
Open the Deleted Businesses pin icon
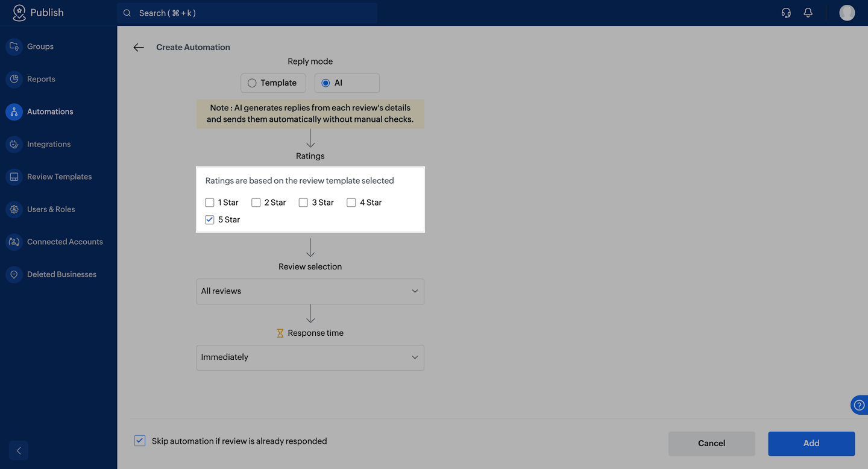(14, 274)
